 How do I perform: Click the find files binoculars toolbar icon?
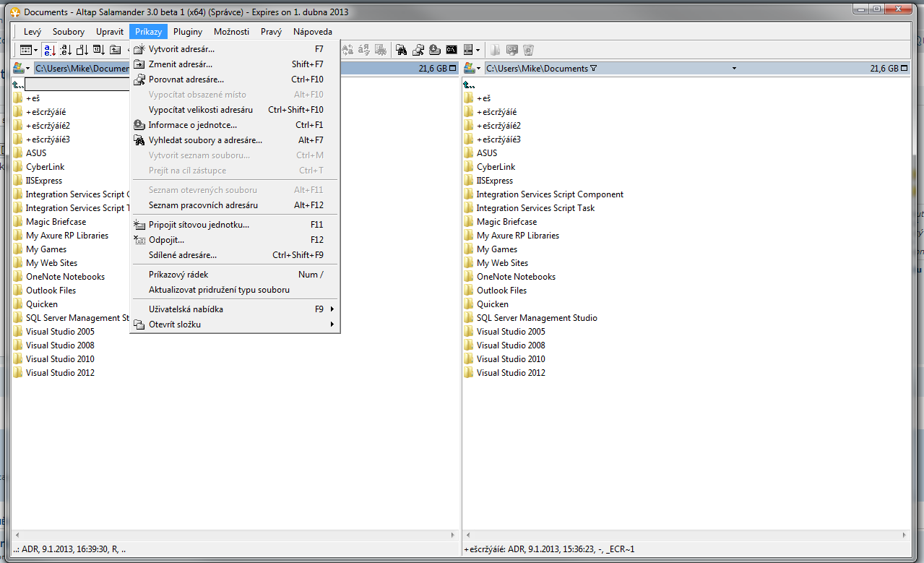click(401, 50)
